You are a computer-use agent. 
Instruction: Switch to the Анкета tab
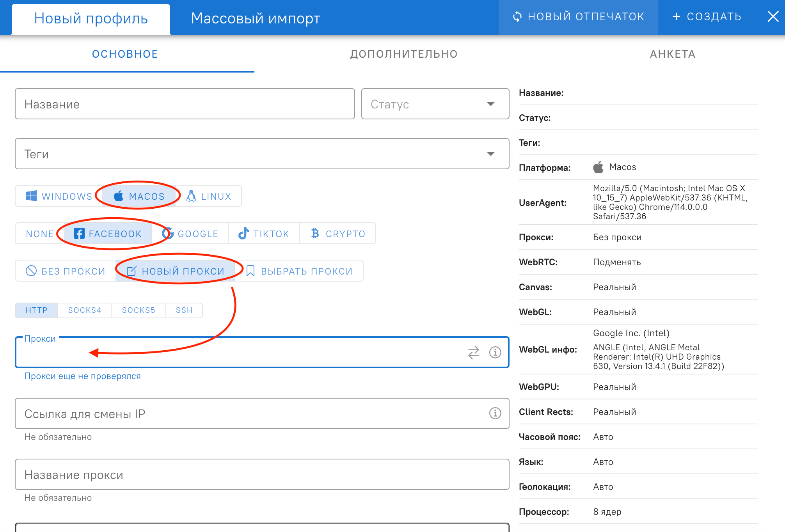pos(672,54)
